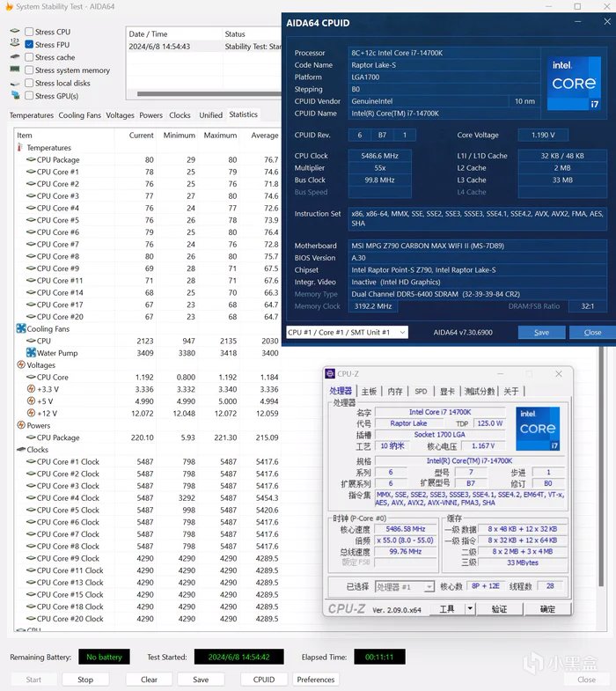Click the Cooling Fans group fan icon
This screenshot has height=691, width=616.
click(x=21, y=328)
